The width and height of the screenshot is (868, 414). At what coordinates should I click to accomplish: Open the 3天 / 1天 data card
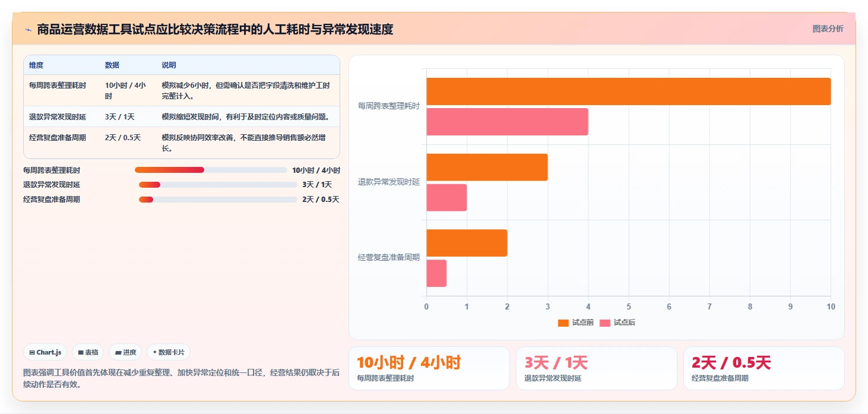pyautogui.click(x=597, y=368)
